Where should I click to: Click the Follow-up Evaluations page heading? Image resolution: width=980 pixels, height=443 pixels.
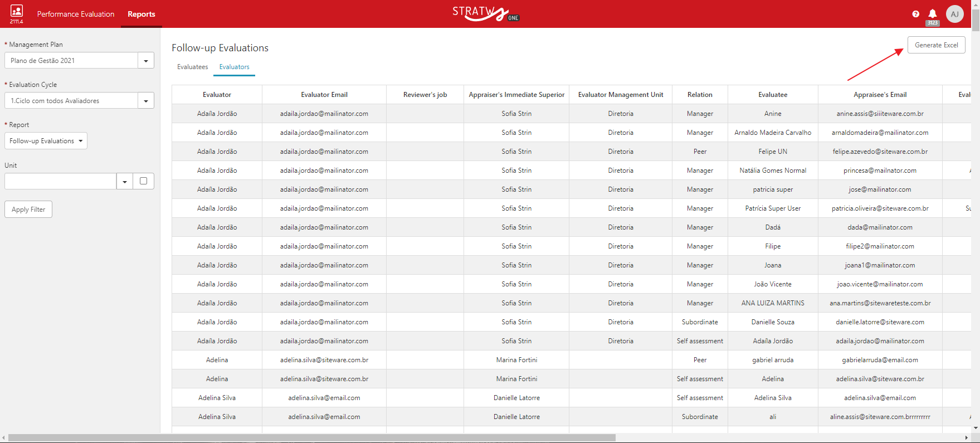(220, 48)
